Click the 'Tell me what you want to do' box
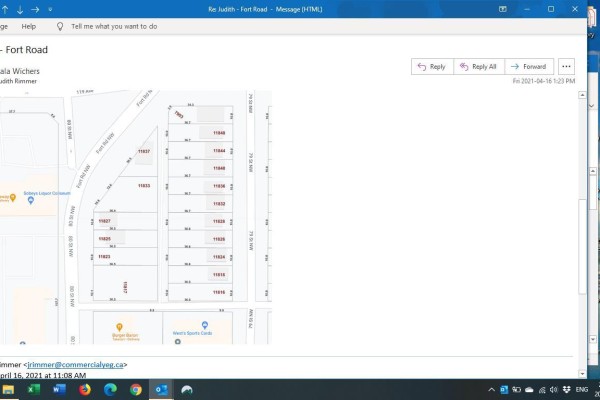Viewport: 600px width, 400px height. 114,26
